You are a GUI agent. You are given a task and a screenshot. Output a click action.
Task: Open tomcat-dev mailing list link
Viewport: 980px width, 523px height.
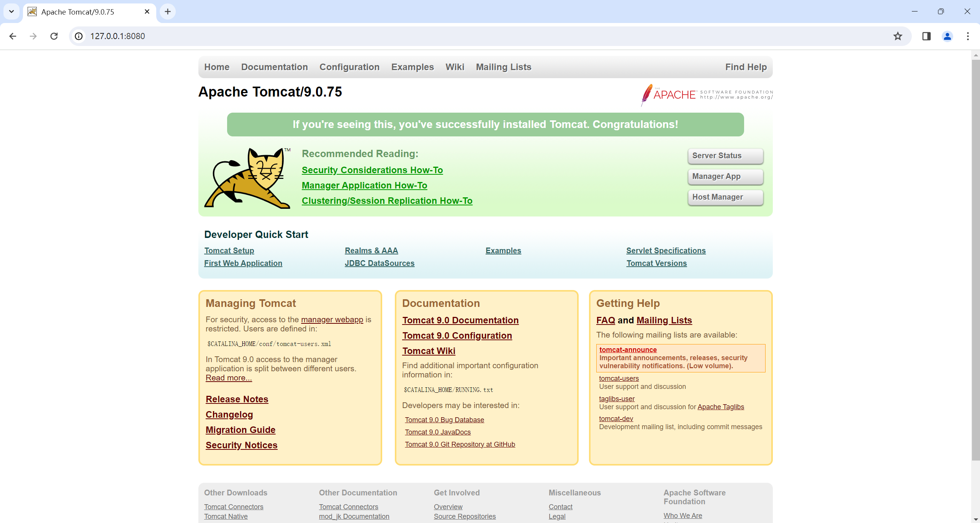coord(616,419)
